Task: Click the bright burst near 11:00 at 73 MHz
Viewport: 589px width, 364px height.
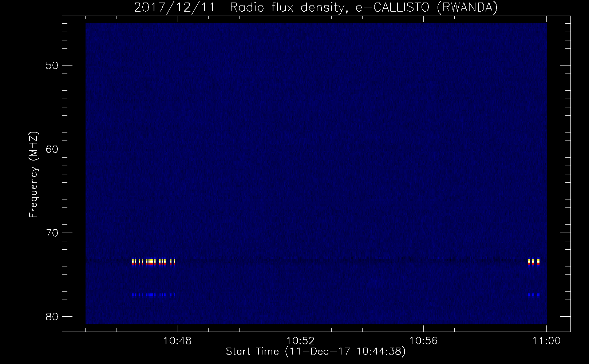Action: (534, 262)
